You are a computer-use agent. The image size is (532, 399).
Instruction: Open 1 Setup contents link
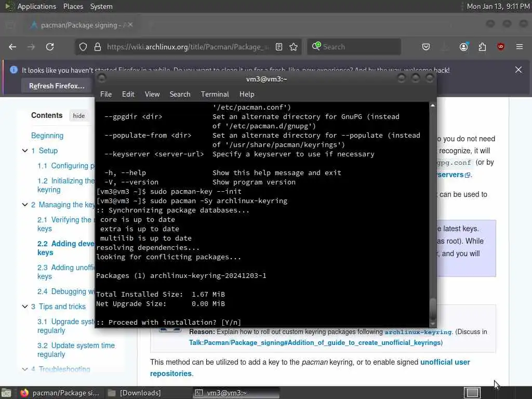click(45, 151)
